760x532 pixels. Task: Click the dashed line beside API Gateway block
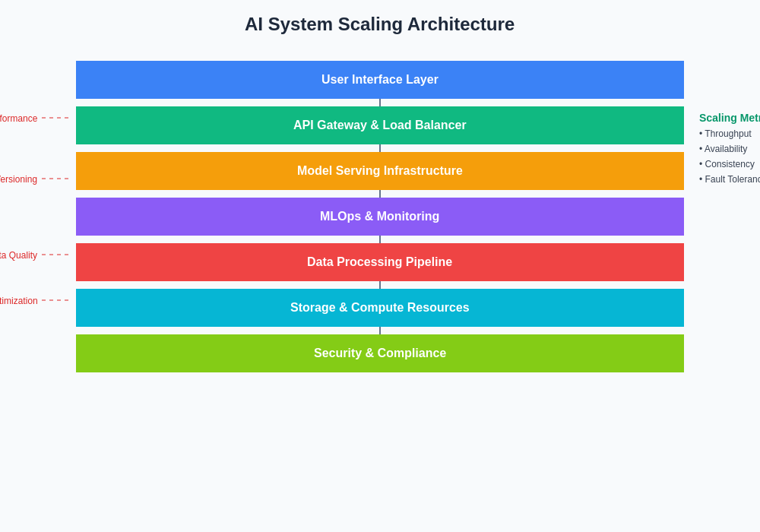(55, 118)
